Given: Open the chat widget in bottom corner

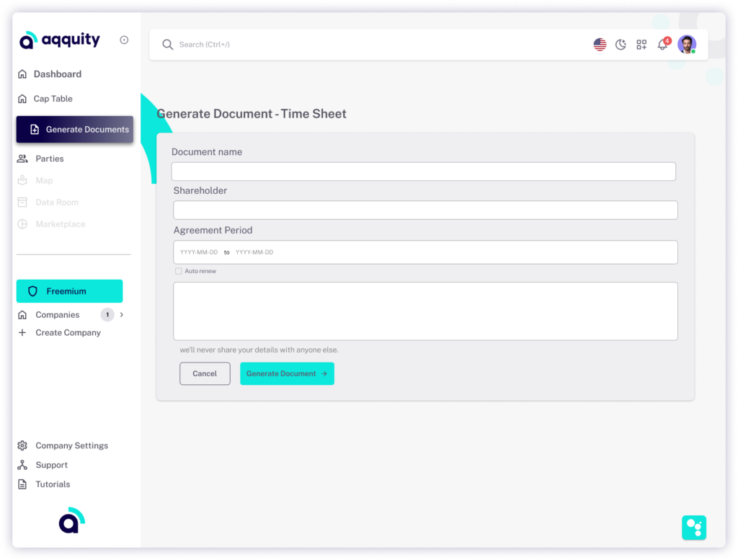Looking at the screenshot, I should pyautogui.click(x=694, y=528).
